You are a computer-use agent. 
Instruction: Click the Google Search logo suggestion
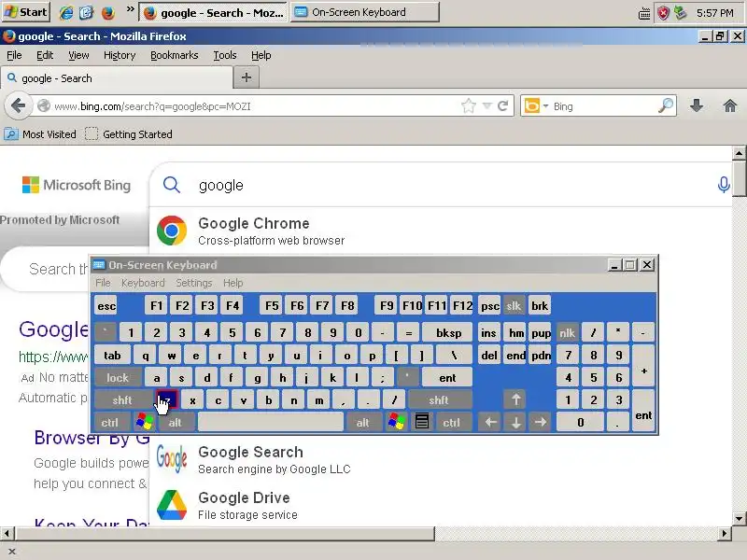172,458
